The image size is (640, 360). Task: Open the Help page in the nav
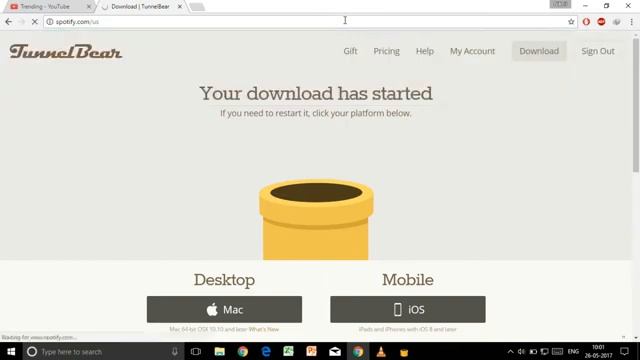click(424, 51)
